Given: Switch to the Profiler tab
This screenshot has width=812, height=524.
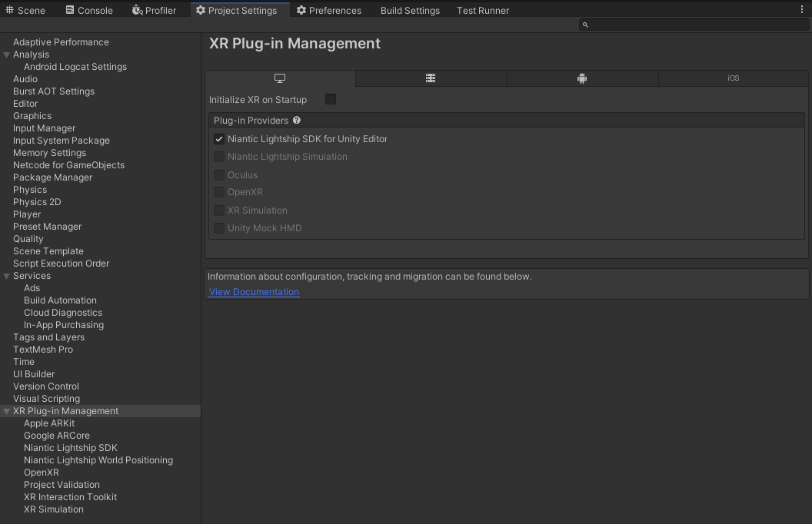Looking at the screenshot, I should pos(154,10).
